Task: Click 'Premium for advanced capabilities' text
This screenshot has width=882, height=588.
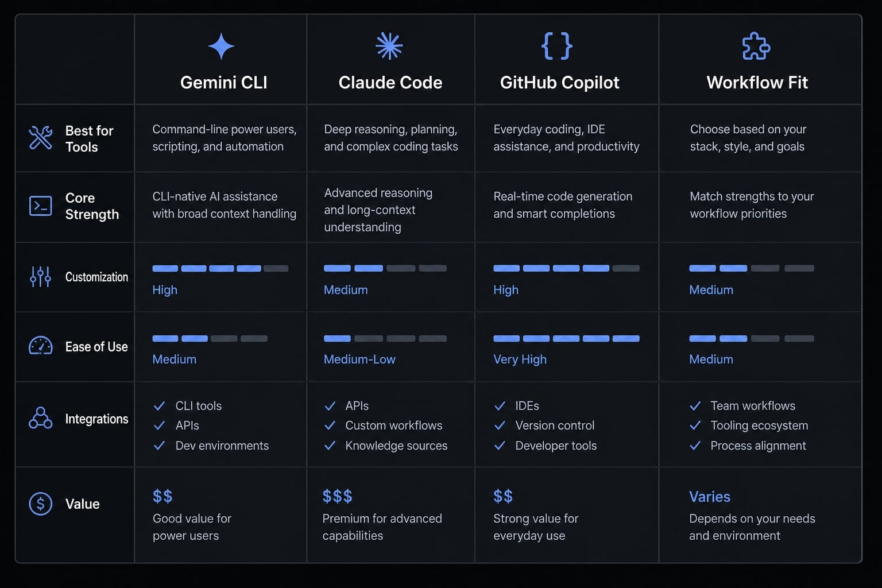Action: (x=382, y=527)
